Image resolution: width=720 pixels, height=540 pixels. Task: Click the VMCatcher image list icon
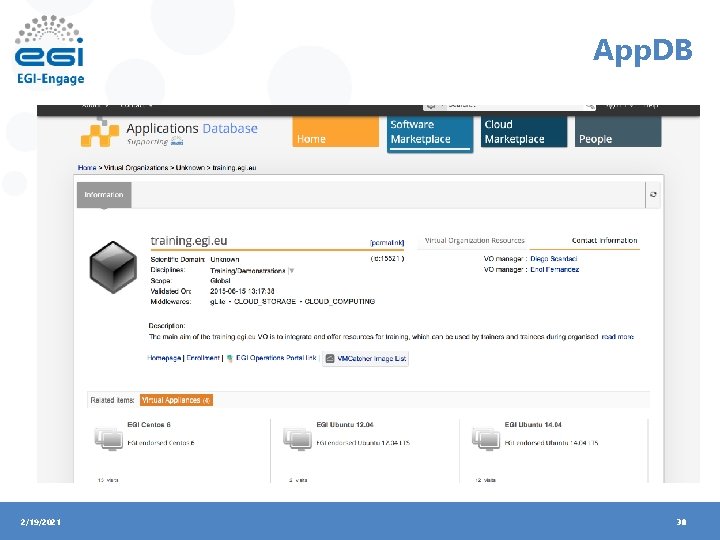[x=330, y=359]
